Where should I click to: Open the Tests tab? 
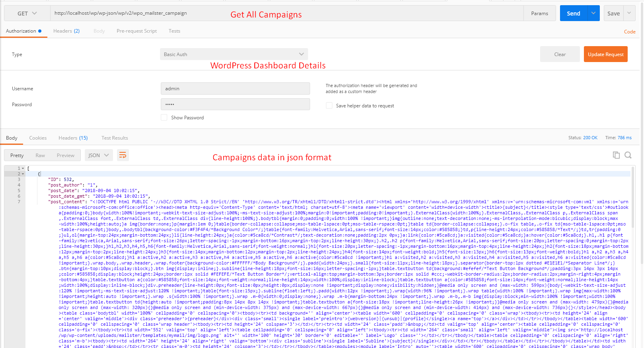[x=174, y=31]
